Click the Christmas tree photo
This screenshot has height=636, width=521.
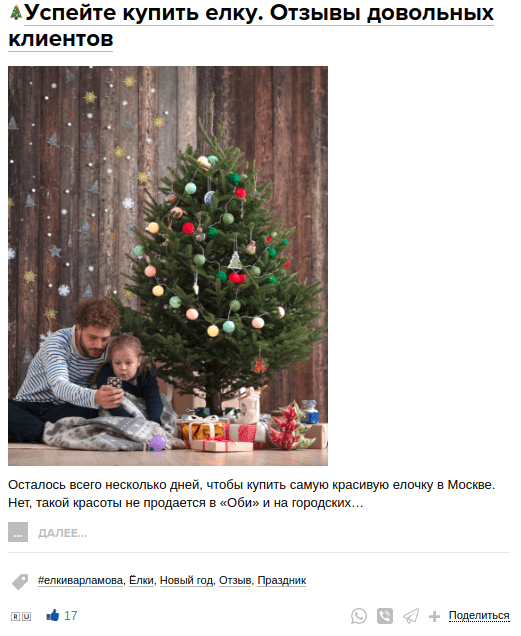168,266
